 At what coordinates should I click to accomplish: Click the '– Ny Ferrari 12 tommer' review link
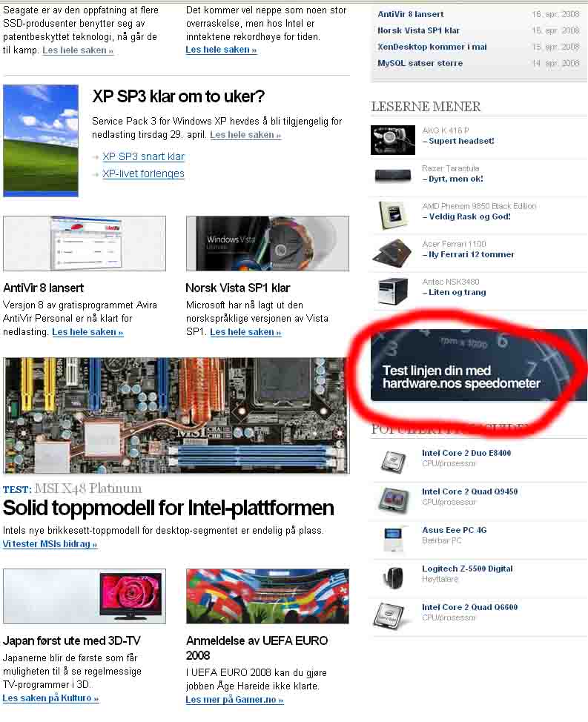coord(469,255)
